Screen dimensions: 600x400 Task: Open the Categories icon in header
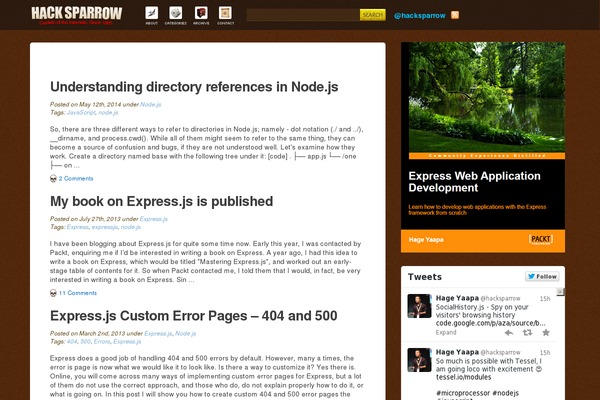175,15
